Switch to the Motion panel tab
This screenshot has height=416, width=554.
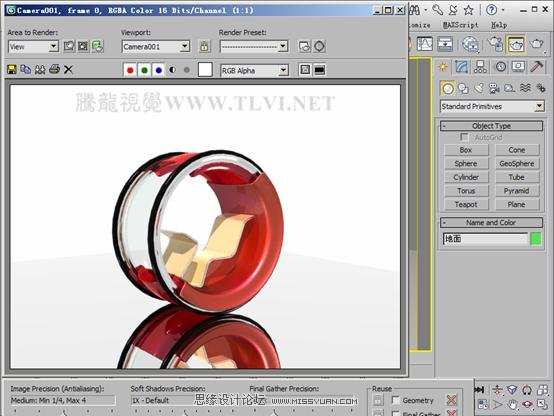pyautogui.click(x=500, y=67)
